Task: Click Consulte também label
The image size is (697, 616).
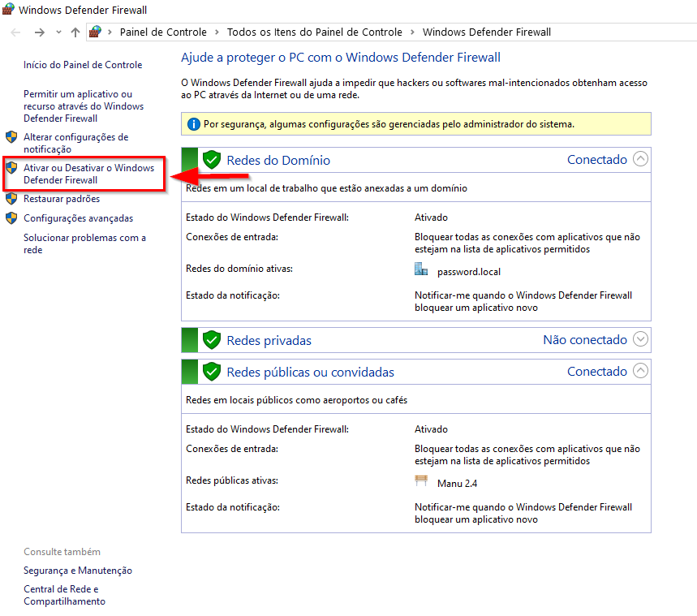Action: tap(62, 552)
